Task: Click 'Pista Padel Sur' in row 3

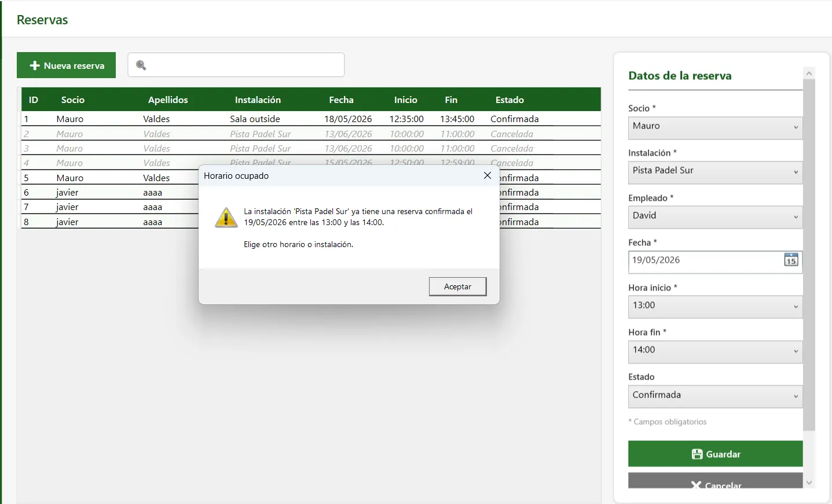Action: point(261,148)
